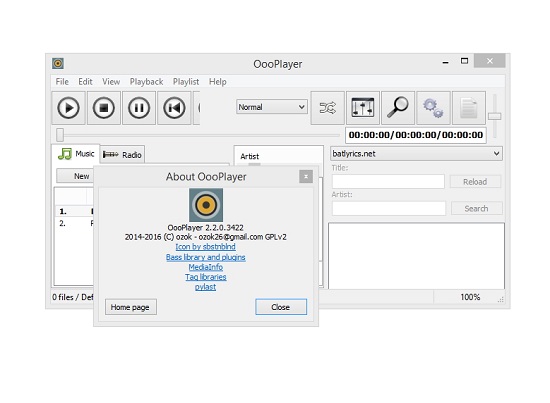Viewport: 550px width, 403px height.
Task: Open settings with the gears icon
Action: (433, 108)
